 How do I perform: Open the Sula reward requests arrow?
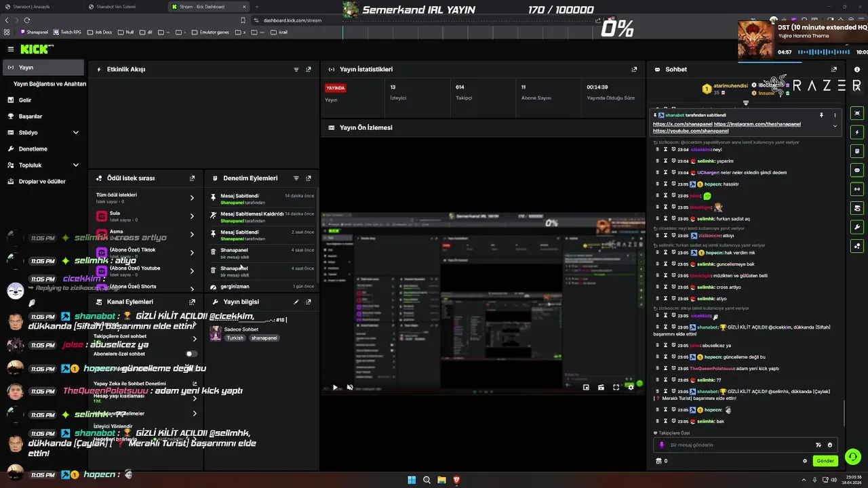pos(192,216)
